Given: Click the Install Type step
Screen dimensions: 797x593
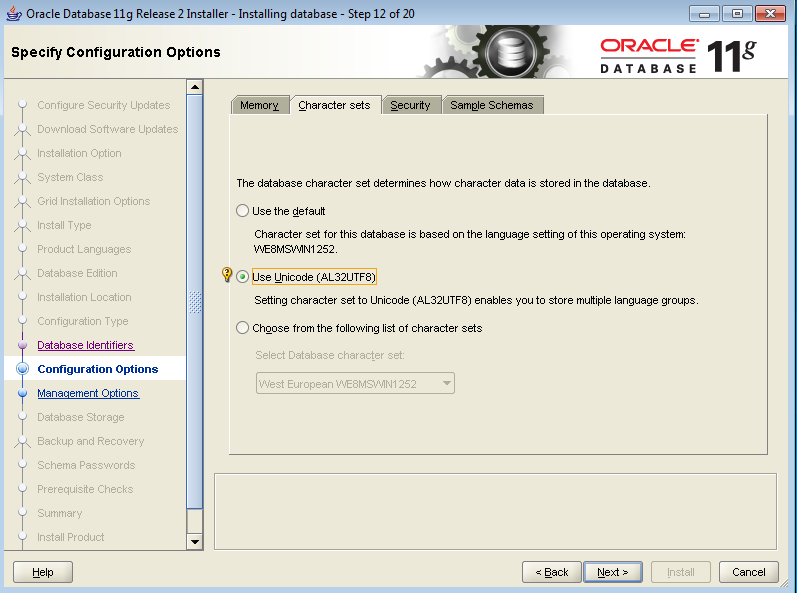Looking at the screenshot, I should [64, 225].
